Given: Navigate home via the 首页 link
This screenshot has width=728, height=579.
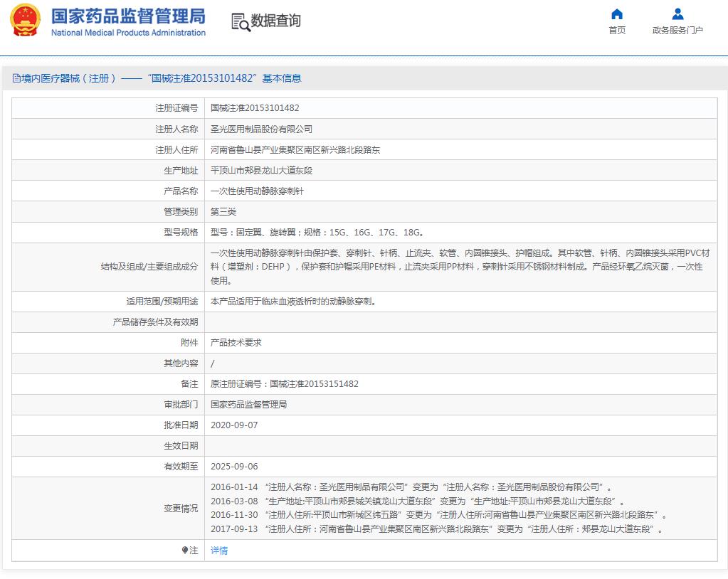Looking at the screenshot, I should [616, 31].
